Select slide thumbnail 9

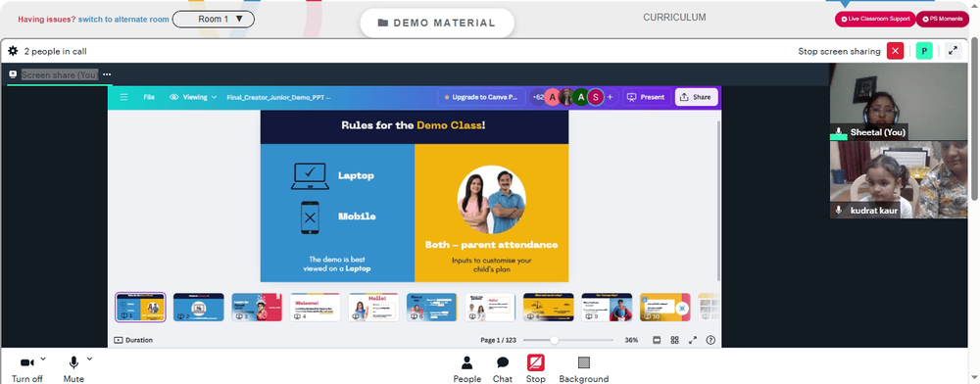tap(607, 308)
